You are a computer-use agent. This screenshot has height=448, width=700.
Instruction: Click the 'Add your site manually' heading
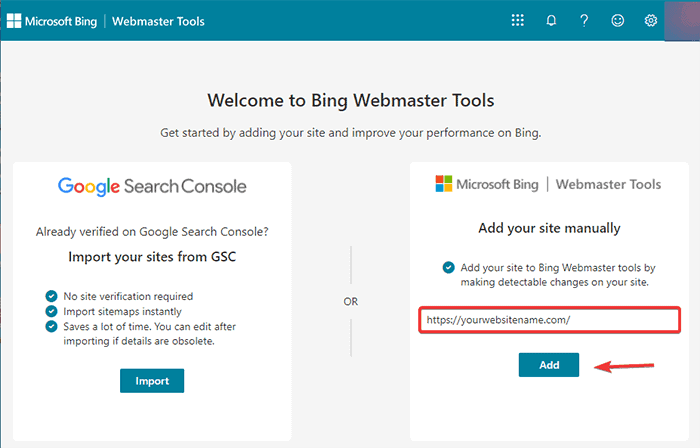click(549, 228)
